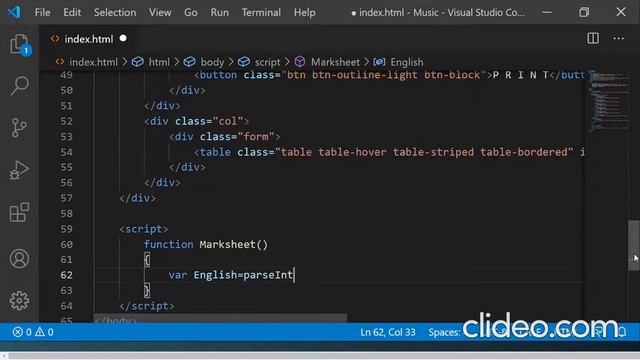Click the </div> tag on line 50
Viewport: 640px width, 360px height.
point(187,90)
